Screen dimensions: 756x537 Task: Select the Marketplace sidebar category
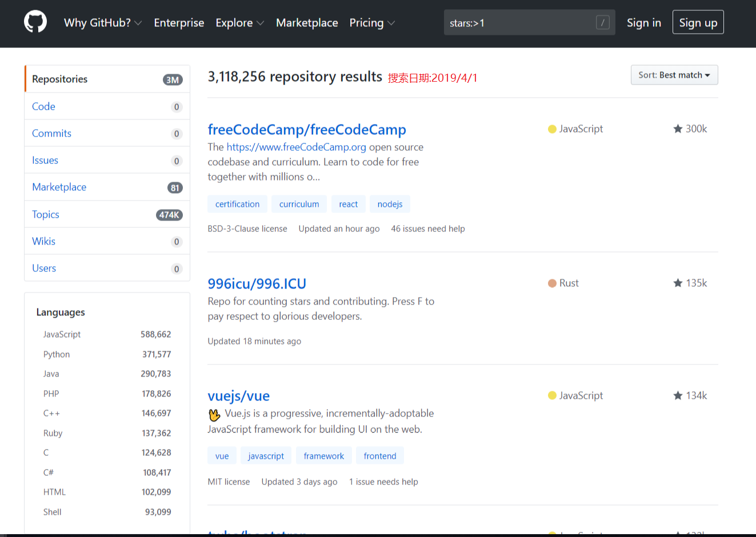pos(107,187)
